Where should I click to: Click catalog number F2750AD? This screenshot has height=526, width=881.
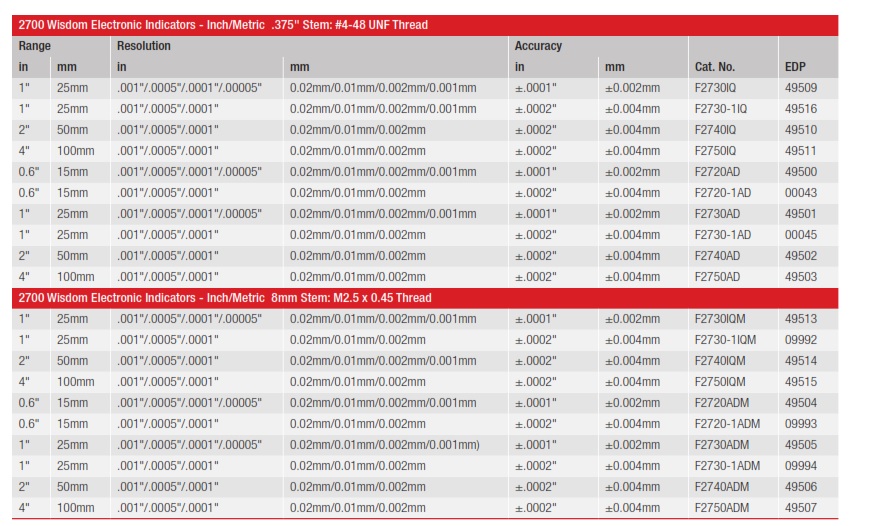click(717, 277)
